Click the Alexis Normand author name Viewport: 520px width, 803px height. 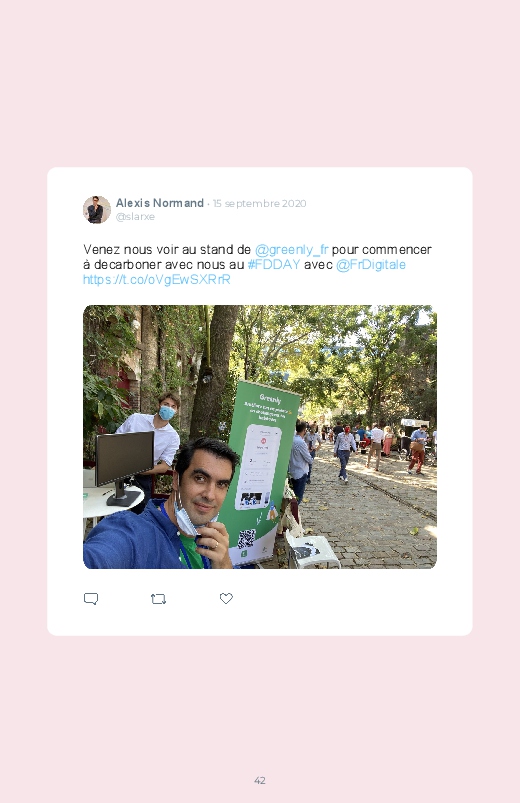(160, 203)
